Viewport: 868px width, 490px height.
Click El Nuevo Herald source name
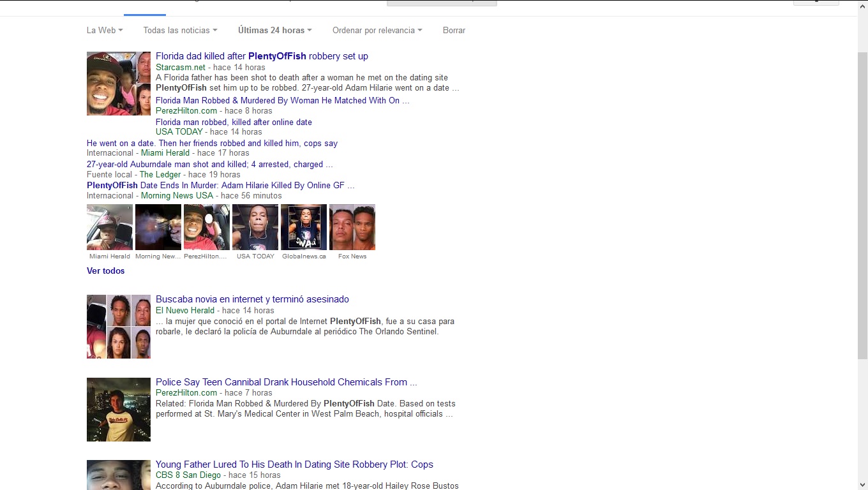tap(185, 310)
